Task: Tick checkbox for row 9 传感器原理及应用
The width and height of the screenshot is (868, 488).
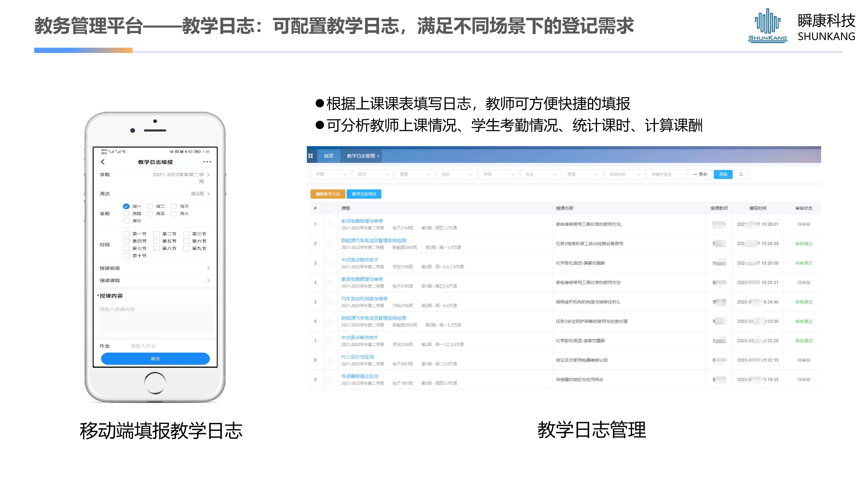Action: pyautogui.click(x=330, y=380)
